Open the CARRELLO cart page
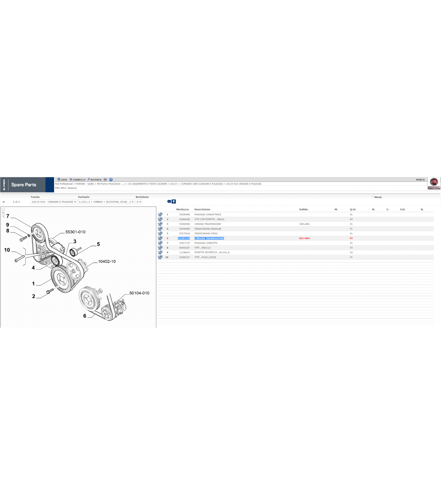The height and width of the screenshot is (504, 441). point(78,180)
